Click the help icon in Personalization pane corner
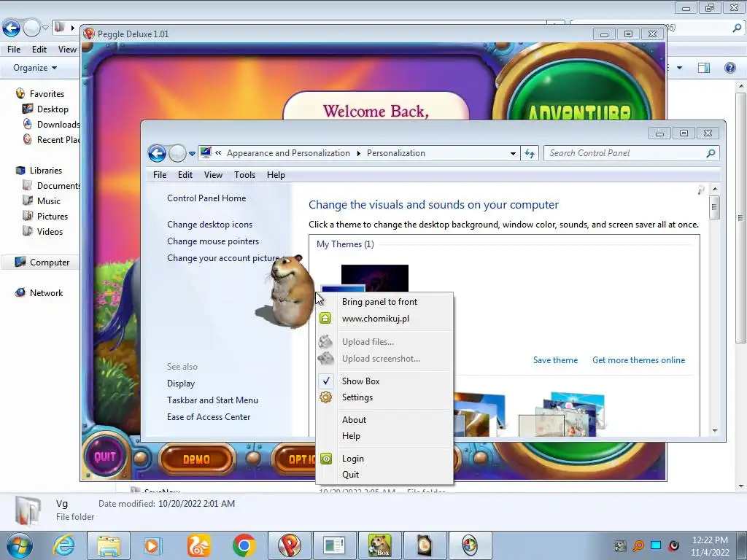Viewport: 747px width, 560px height. [x=701, y=190]
